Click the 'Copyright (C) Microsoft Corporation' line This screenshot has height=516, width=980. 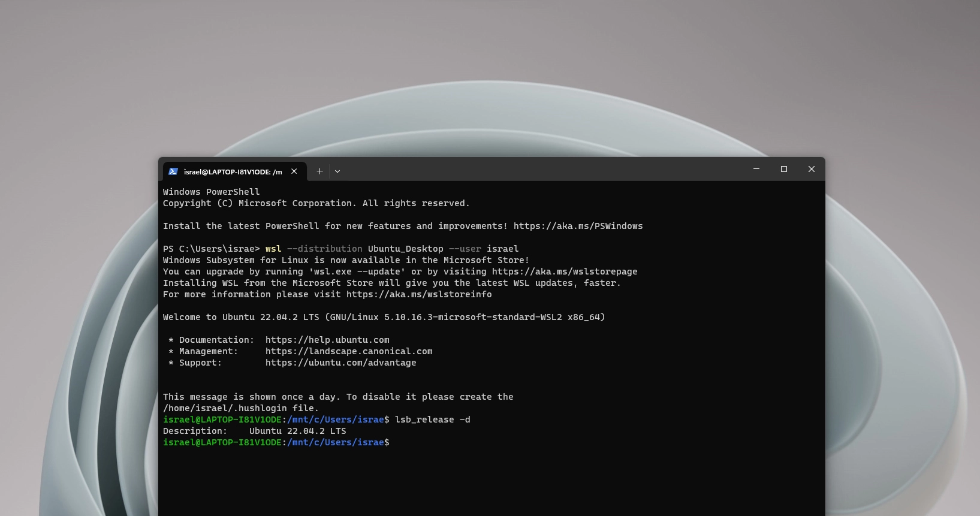pyautogui.click(x=316, y=203)
